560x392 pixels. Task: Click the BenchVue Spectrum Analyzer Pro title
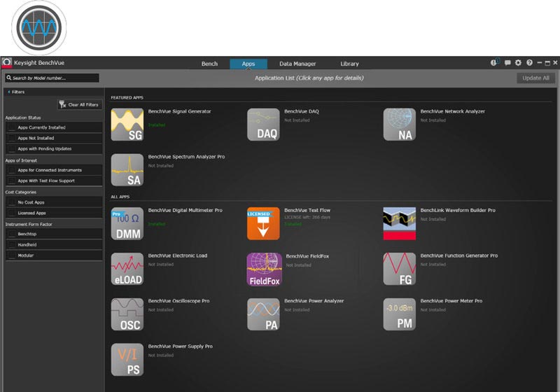pos(186,157)
